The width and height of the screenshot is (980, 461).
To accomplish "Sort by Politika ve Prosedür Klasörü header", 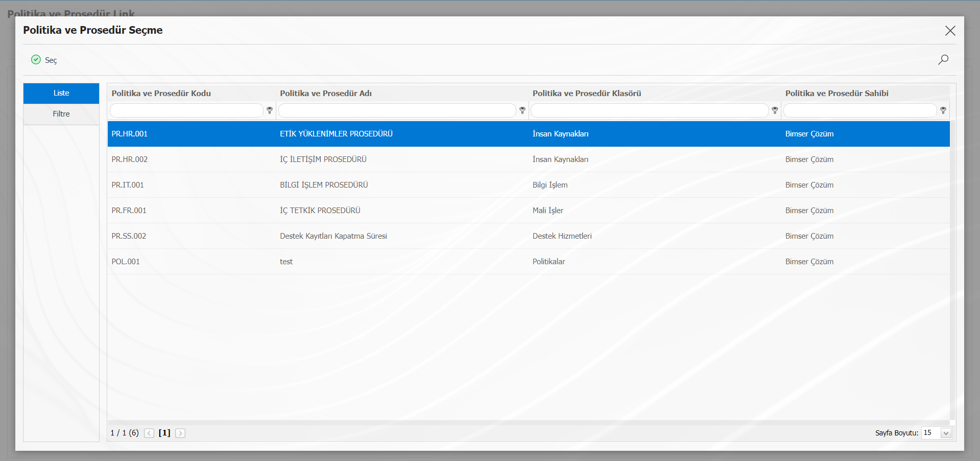I will pos(587,94).
